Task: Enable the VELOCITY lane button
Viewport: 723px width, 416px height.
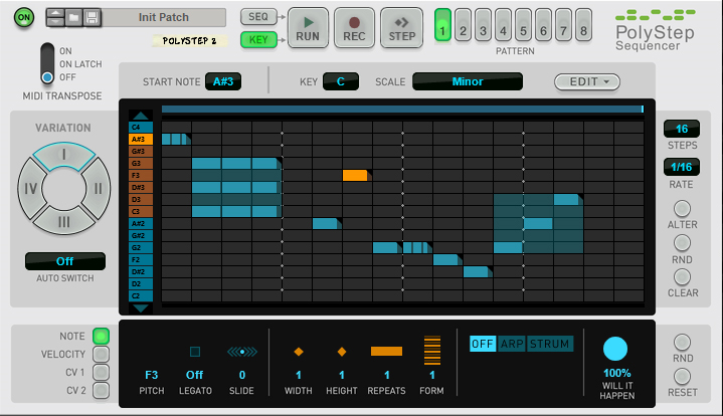Action: click(101, 354)
